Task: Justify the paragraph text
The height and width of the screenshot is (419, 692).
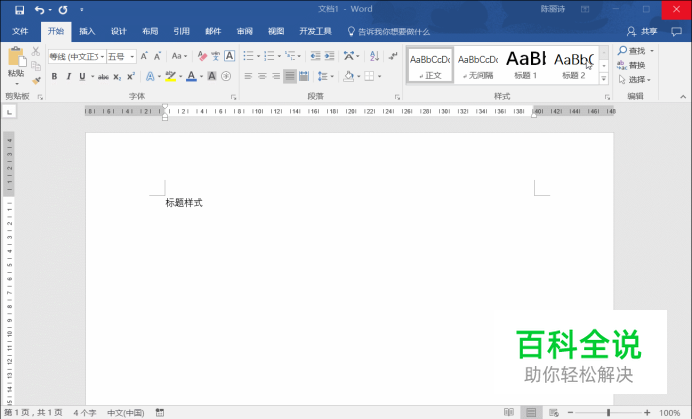Action: pyautogui.click(x=290, y=76)
